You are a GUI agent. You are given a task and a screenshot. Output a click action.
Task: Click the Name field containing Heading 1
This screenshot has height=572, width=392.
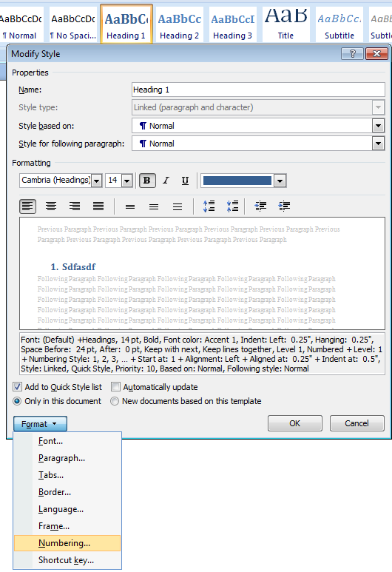[x=258, y=90]
